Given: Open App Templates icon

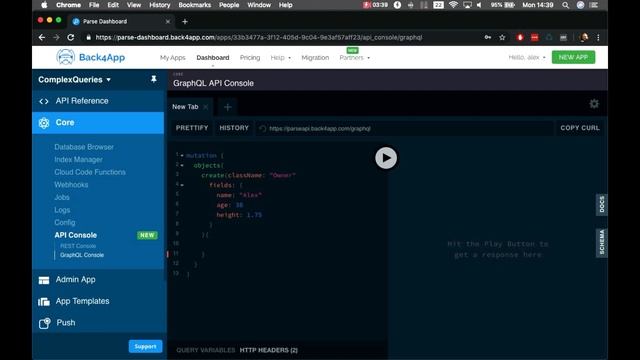Looking at the screenshot, I should (44, 302).
